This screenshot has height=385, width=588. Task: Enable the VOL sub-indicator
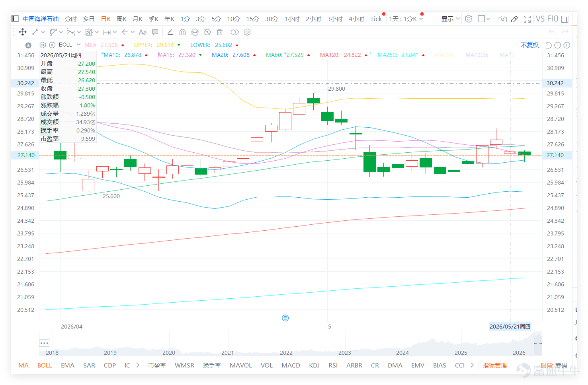[267, 365]
